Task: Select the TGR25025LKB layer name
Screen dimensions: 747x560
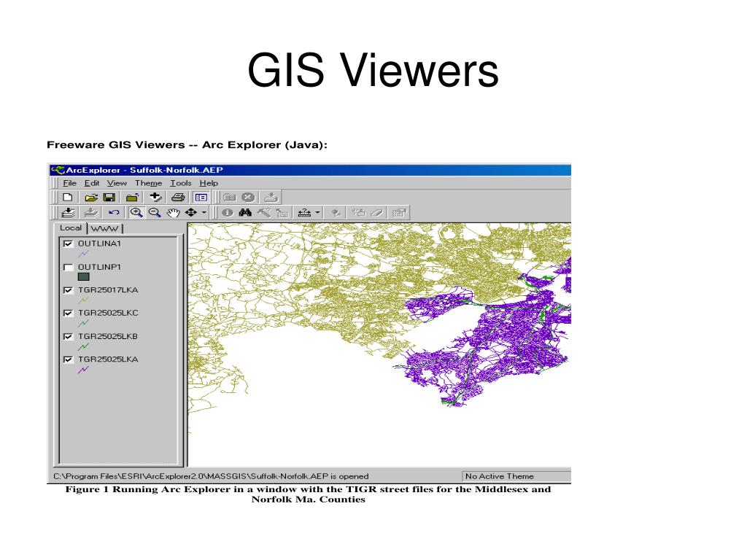Action: [x=108, y=336]
